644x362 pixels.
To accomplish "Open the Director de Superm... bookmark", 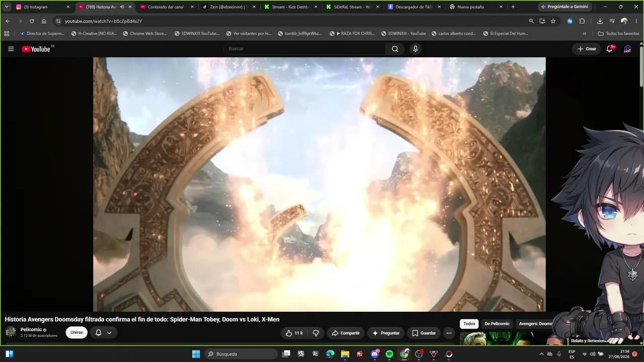I will coord(42,34).
